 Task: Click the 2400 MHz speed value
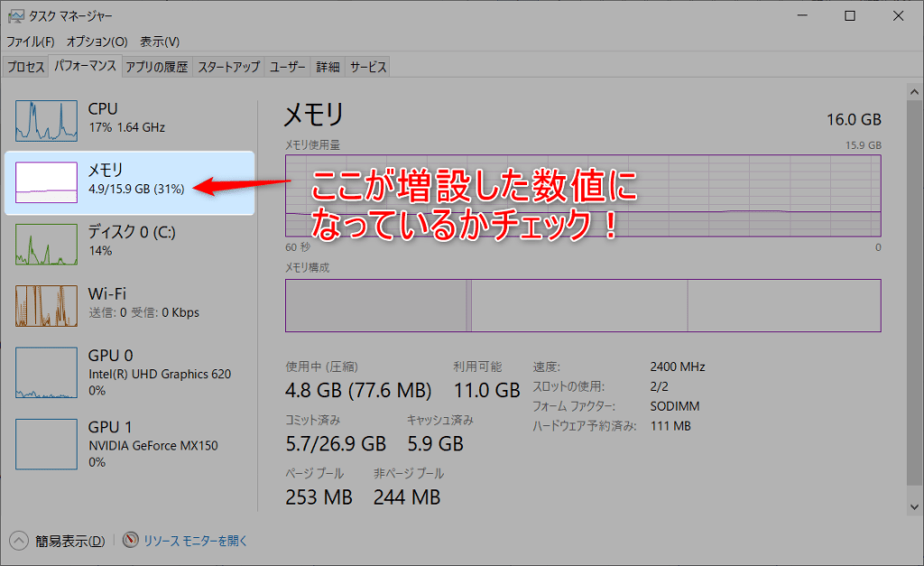click(678, 367)
